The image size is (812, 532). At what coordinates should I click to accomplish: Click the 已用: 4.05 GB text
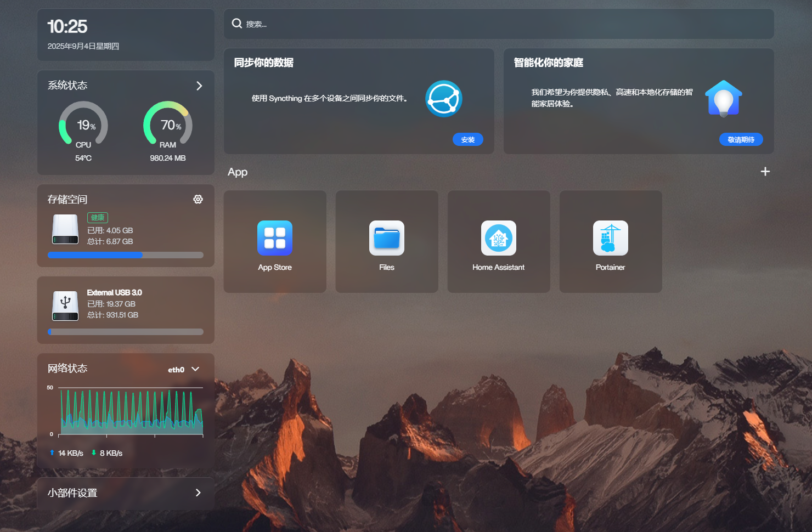[110, 230]
